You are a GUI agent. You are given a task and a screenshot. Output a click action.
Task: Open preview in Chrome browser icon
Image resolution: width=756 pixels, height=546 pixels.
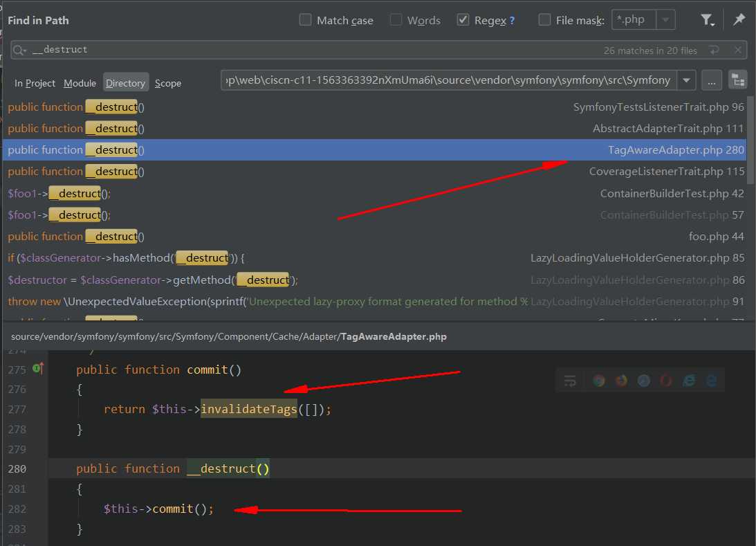pos(599,381)
